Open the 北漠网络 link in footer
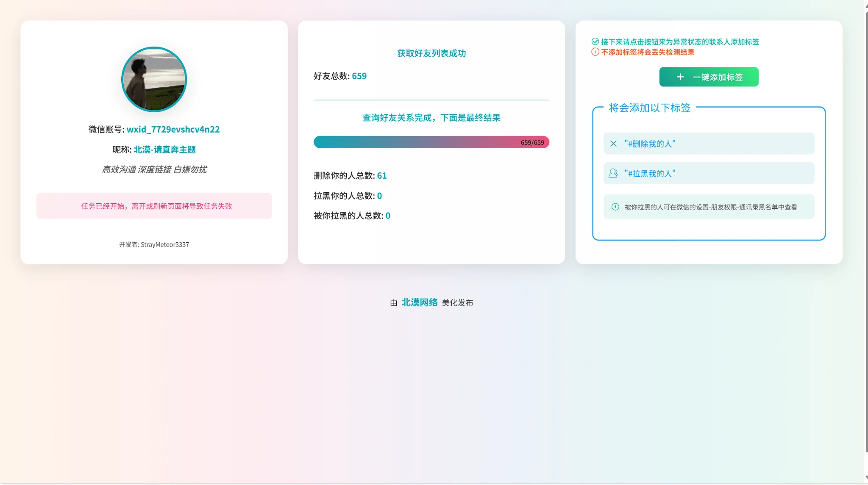Screen dimensions: 868x485 pyautogui.click(x=419, y=302)
